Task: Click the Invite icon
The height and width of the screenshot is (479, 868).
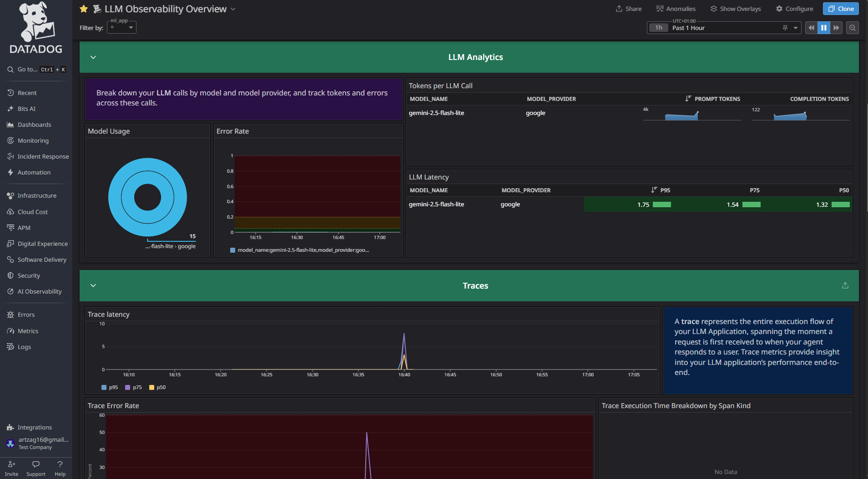Action: coord(12,464)
